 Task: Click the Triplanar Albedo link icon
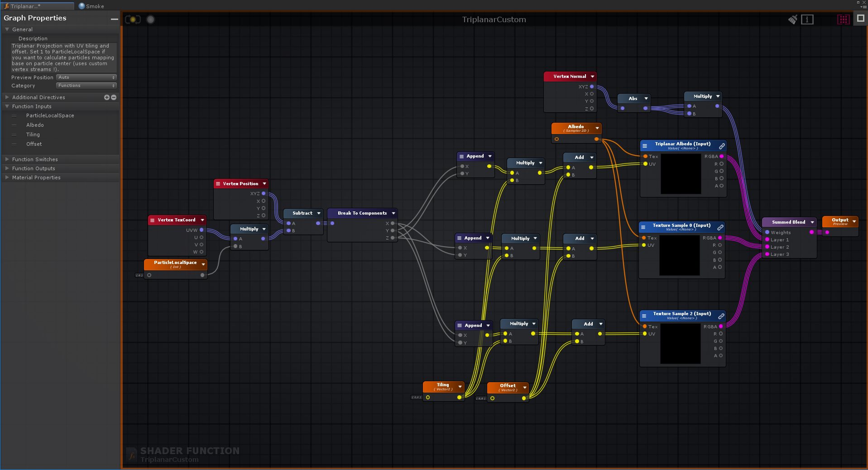tap(722, 146)
